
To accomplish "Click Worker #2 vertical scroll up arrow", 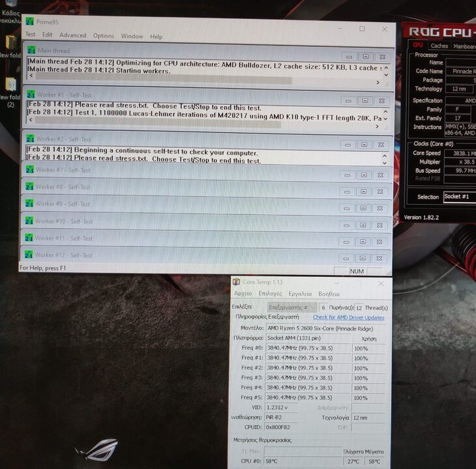I will [x=385, y=156].
